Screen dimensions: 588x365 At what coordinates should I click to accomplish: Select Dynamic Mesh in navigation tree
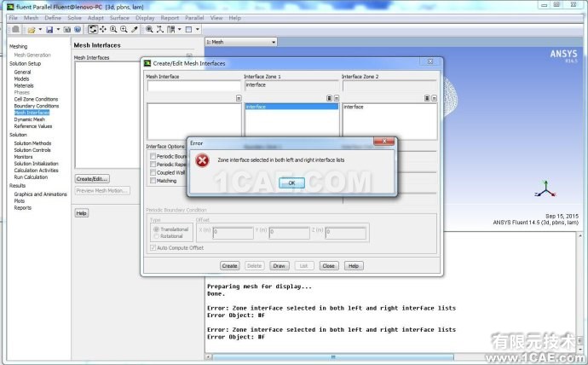pos(29,119)
